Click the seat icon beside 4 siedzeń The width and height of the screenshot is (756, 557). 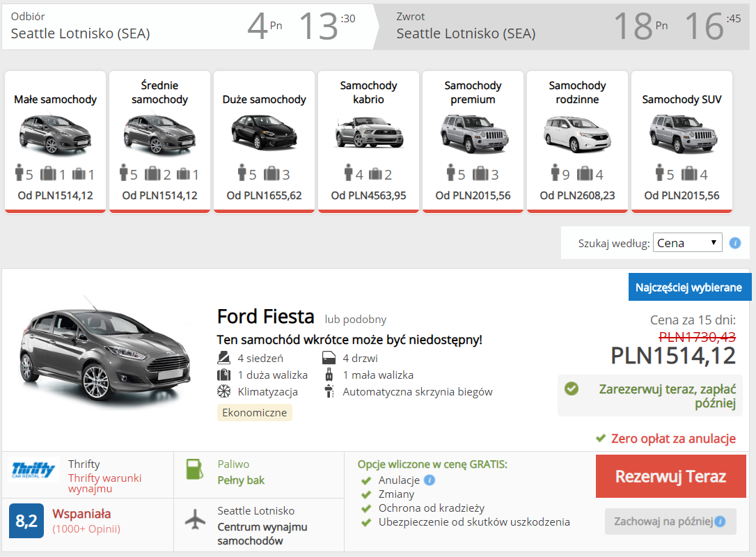coord(223,358)
